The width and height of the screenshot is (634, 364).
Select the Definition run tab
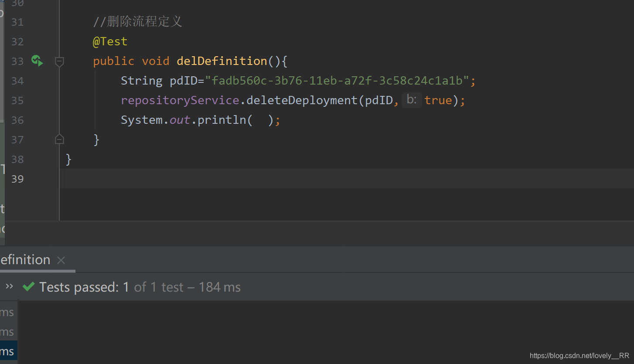click(25, 260)
